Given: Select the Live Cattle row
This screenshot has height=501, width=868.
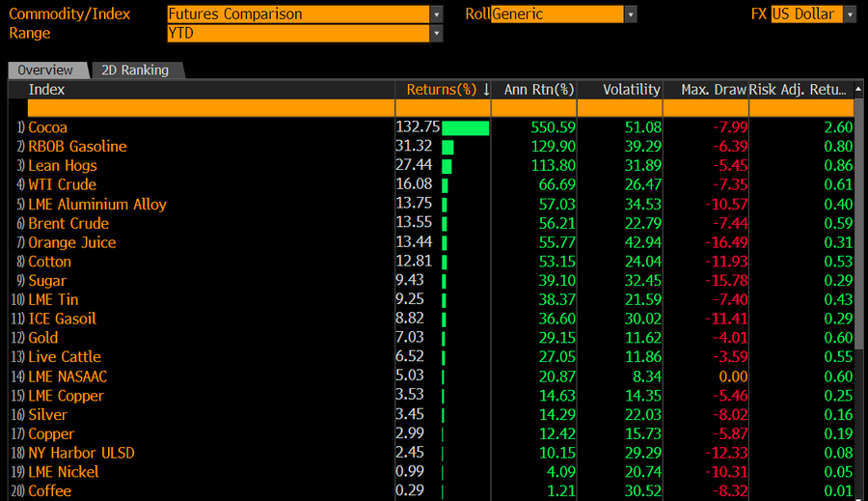Looking at the screenshot, I should coord(432,357).
